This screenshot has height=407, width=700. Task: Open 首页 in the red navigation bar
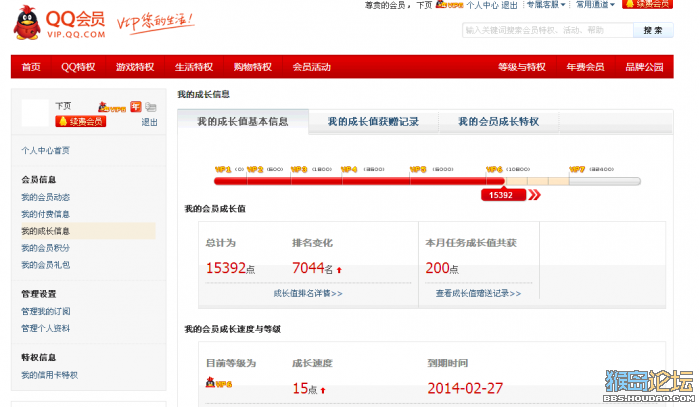(x=31, y=67)
